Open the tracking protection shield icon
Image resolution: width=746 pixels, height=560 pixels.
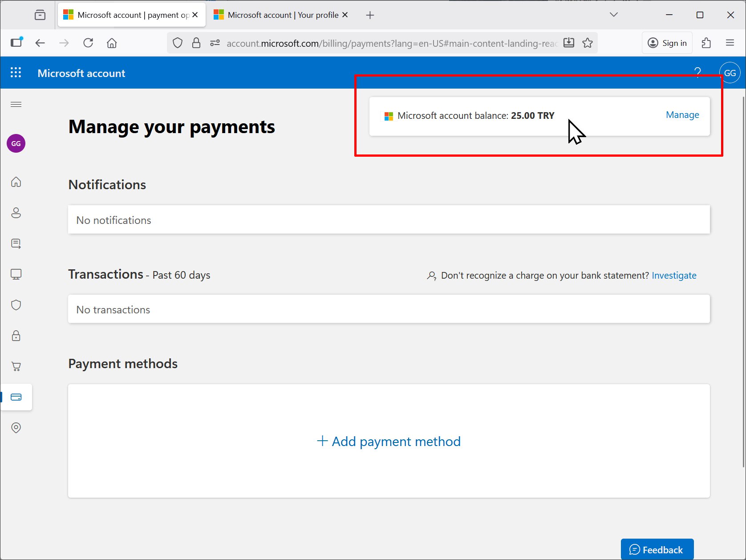[x=178, y=43]
